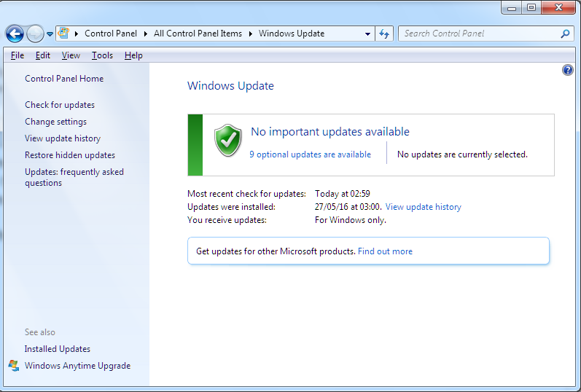The width and height of the screenshot is (581, 392).
Task: Click Most recent check for updates label
Action: click(x=247, y=194)
